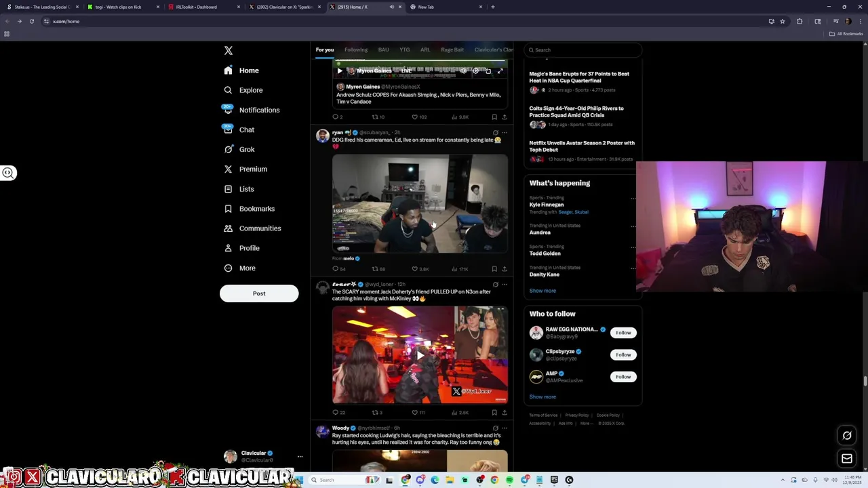Open options for Aundrea trend
The height and width of the screenshot is (488, 868).
pos(633,226)
